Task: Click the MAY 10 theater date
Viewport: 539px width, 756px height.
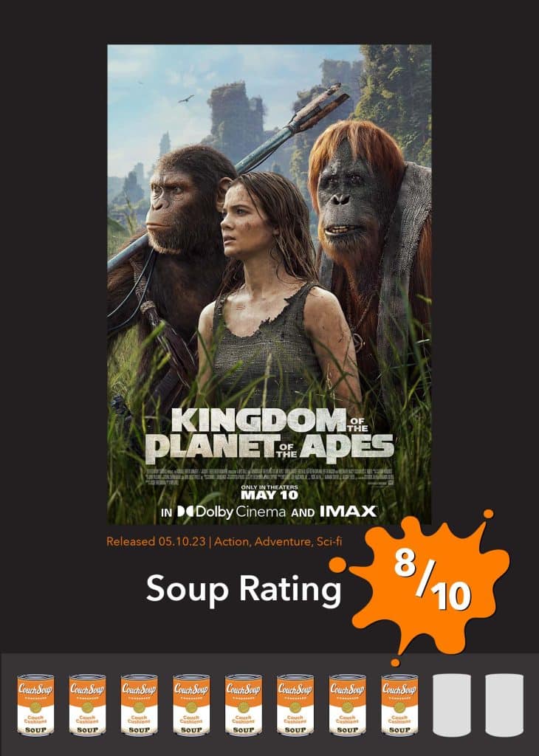Action: tap(269, 495)
